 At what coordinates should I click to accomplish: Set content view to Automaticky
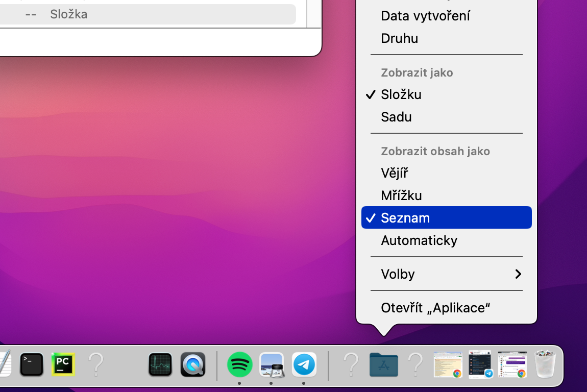tap(446, 240)
